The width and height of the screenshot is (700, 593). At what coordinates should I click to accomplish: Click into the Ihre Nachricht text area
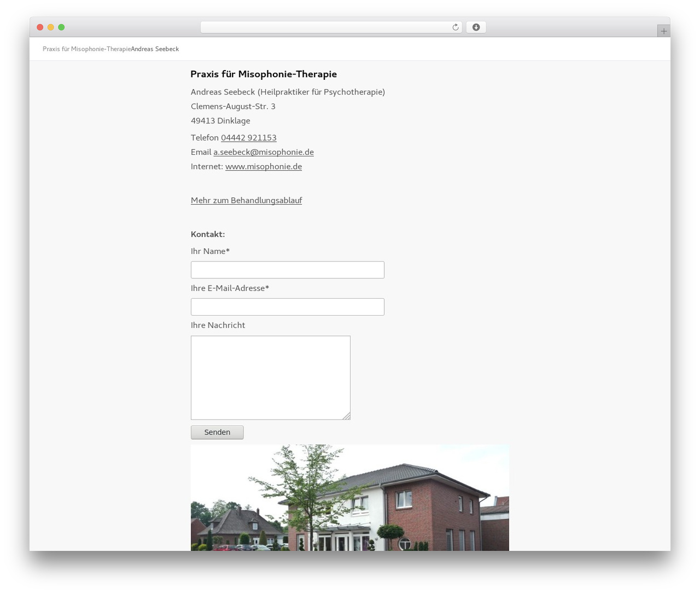click(271, 378)
